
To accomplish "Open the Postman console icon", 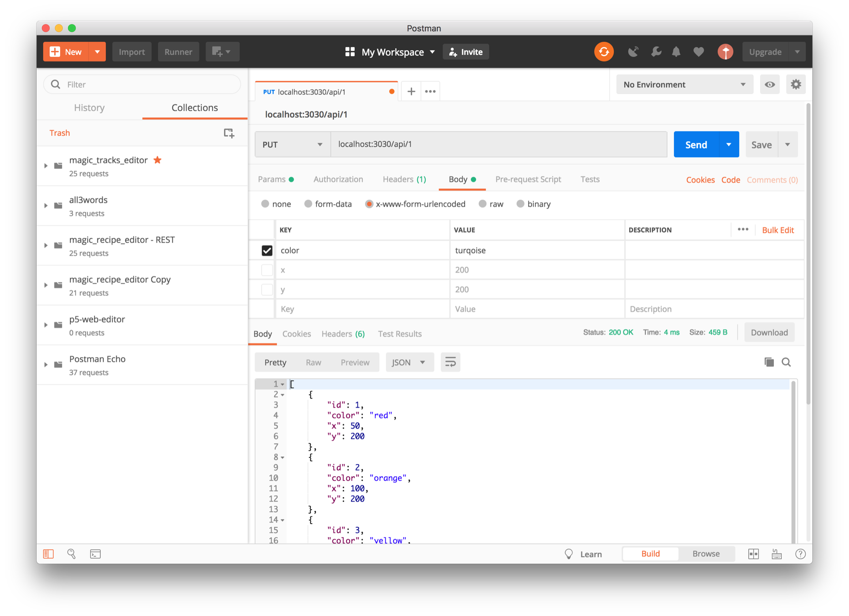I will pyautogui.click(x=95, y=554).
